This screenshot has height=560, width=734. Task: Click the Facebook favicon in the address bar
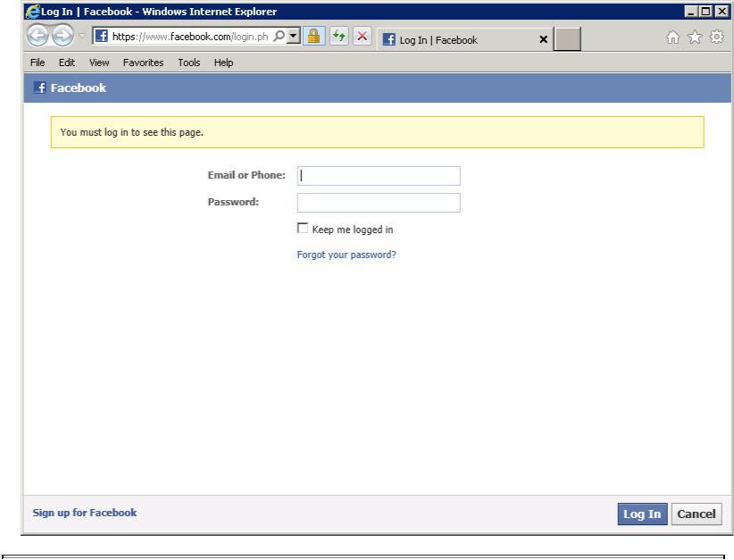pos(101,36)
